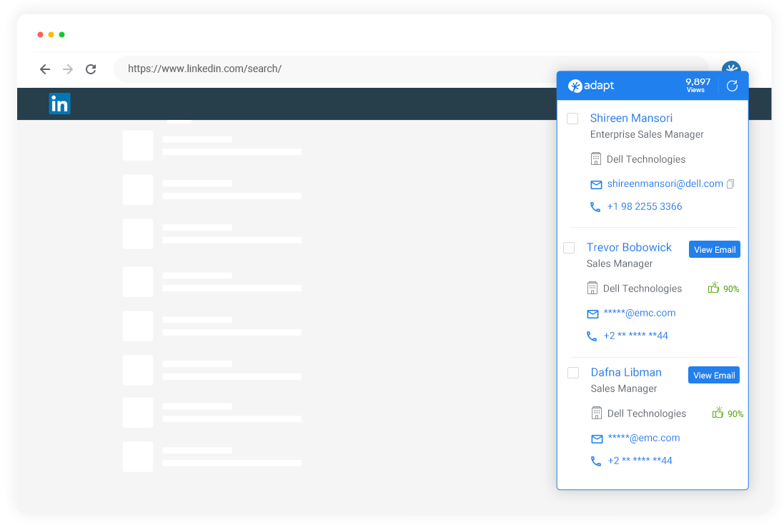784x532 pixels.
Task: Open the shireenmansori@dell.com email link
Action: pyautogui.click(x=665, y=184)
